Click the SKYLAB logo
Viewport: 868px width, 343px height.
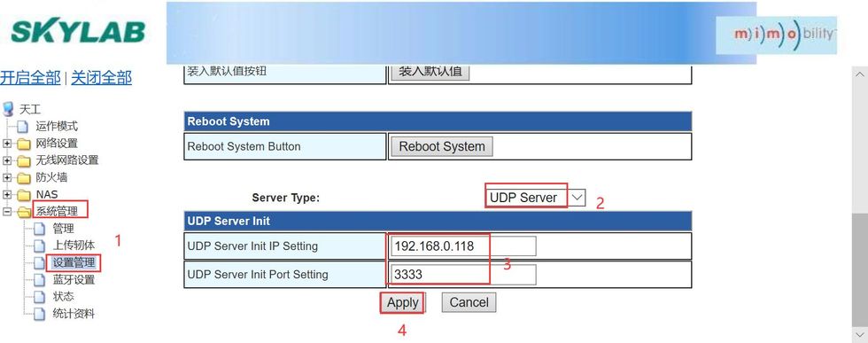pos(78,32)
